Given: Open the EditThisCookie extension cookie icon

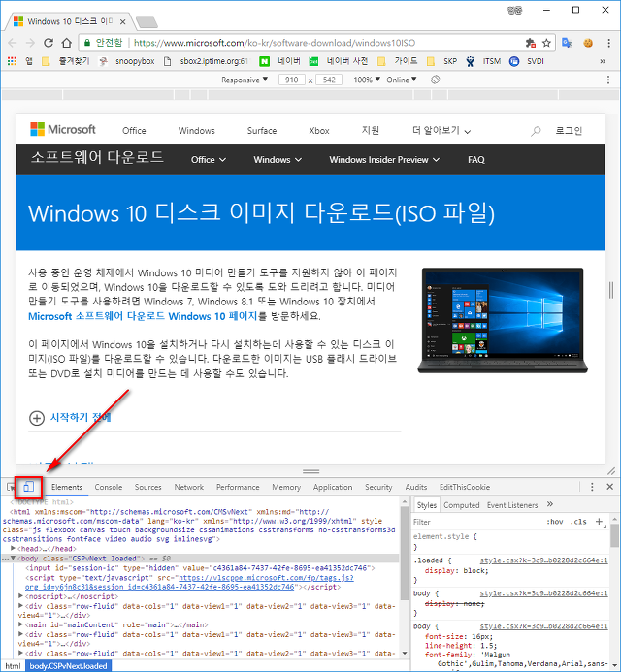Looking at the screenshot, I should tap(588, 43).
